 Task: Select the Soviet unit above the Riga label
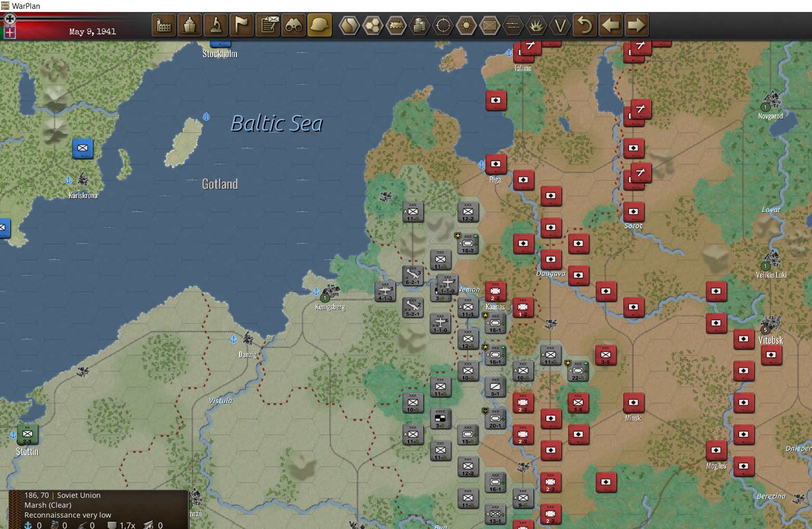(495, 164)
